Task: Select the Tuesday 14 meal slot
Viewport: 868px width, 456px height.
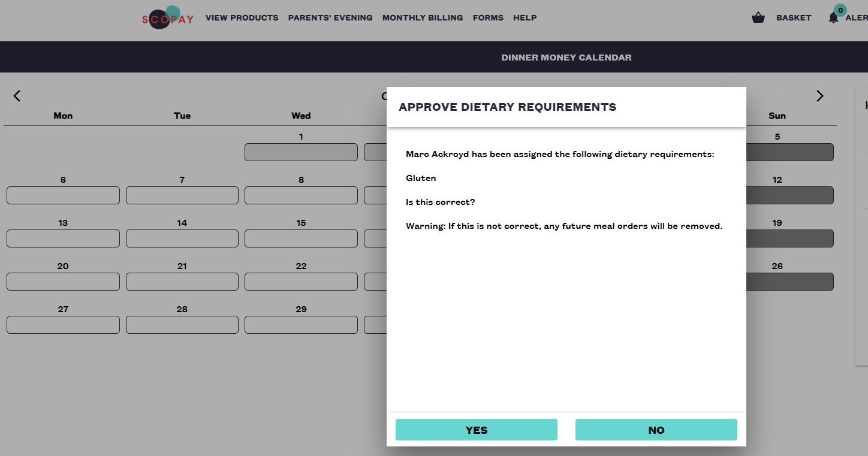Action: [x=182, y=238]
